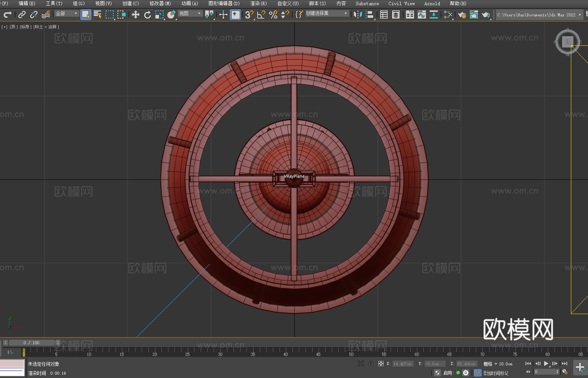The height and width of the screenshot is (378, 588).
Task: Toggle the selection lock padlock
Action: (x=371, y=364)
